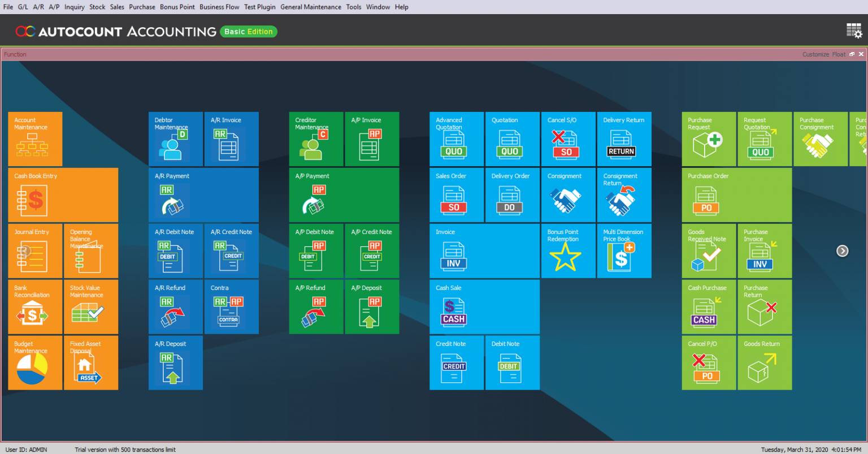This screenshot has height=454, width=868.
Task: Create an A/R Credit Note
Action: pos(231,250)
